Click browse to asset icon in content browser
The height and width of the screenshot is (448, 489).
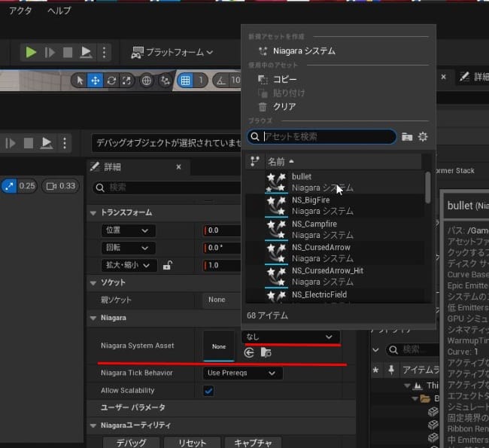[266, 353]
